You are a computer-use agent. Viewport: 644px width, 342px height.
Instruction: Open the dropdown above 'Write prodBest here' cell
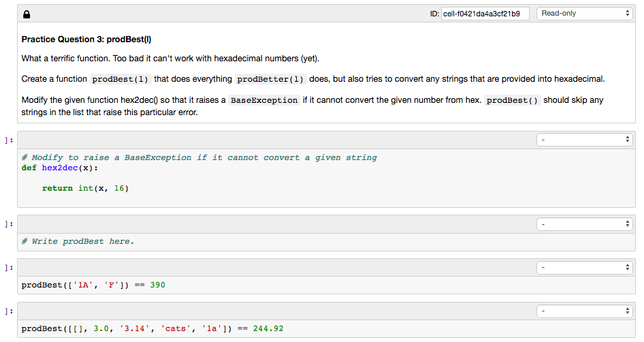pos(585,224)
